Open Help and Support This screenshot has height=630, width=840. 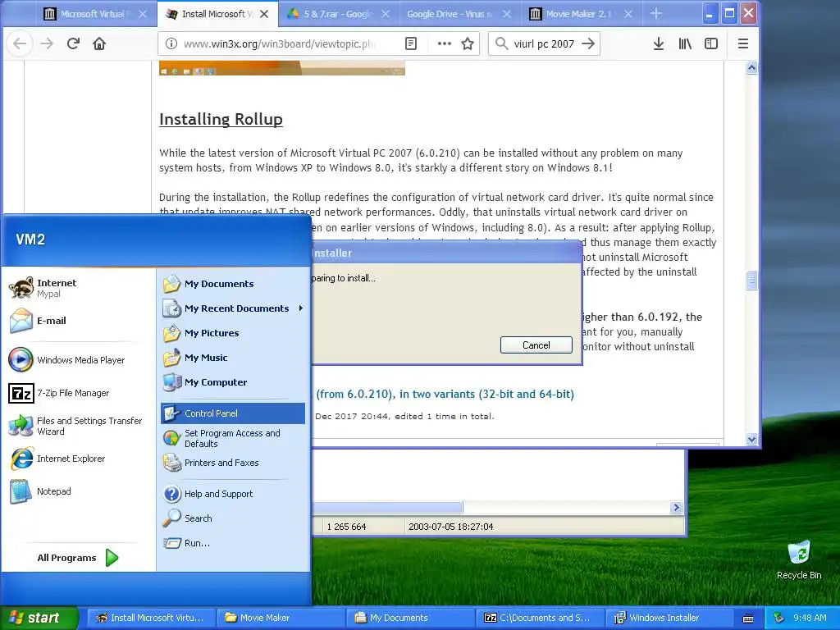tap(232, 494)
